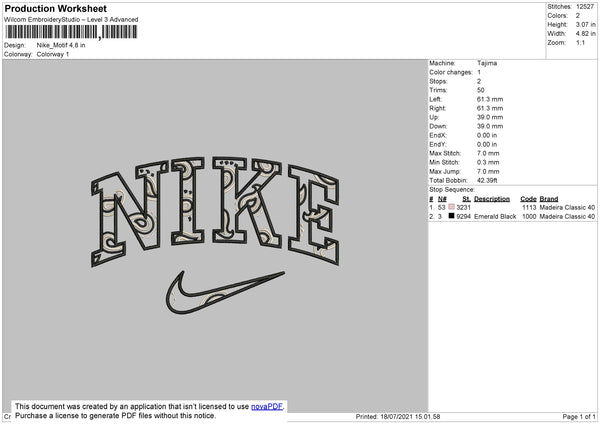Screen dimensions: 600x424
Task: Click the Emerald Black thread color swatch
Action: coord(452,216)
